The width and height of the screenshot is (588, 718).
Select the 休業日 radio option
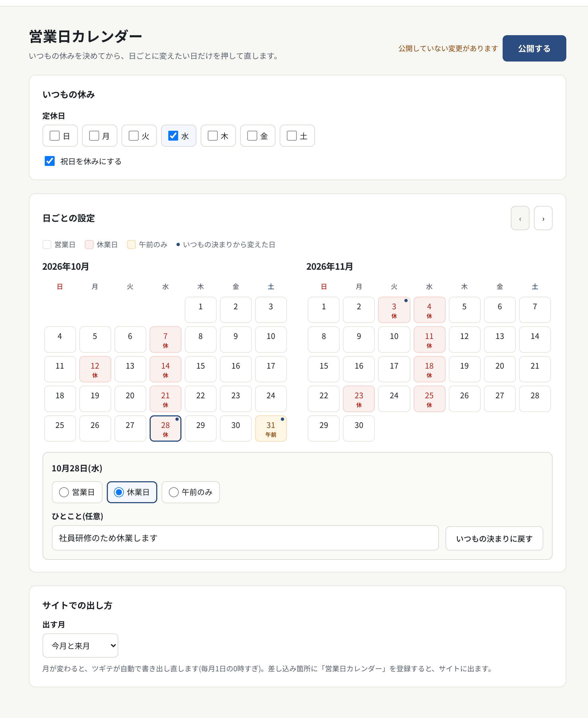pos(132,492)
